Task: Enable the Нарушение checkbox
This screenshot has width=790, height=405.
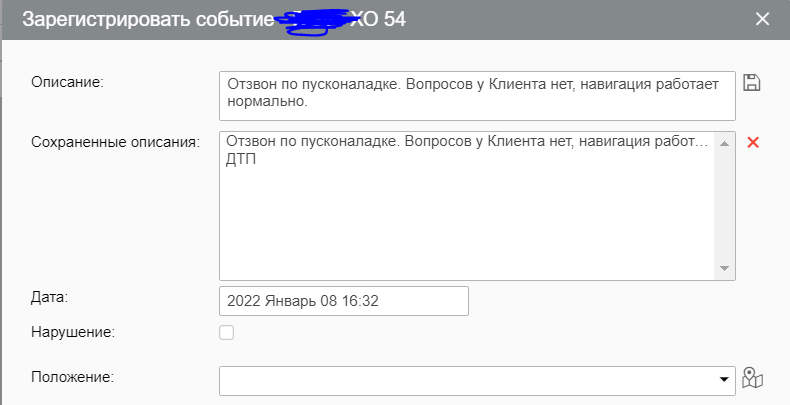Action: pyautogui.click(x=227, y=332)
